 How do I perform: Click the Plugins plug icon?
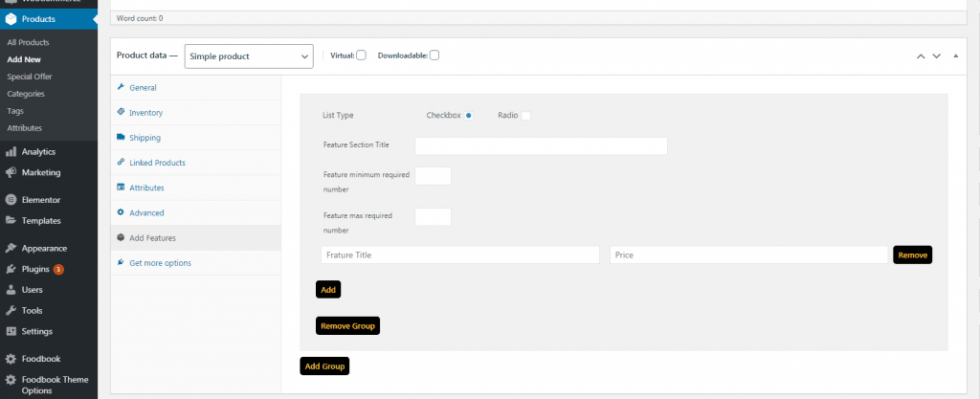tap(11, 269)
